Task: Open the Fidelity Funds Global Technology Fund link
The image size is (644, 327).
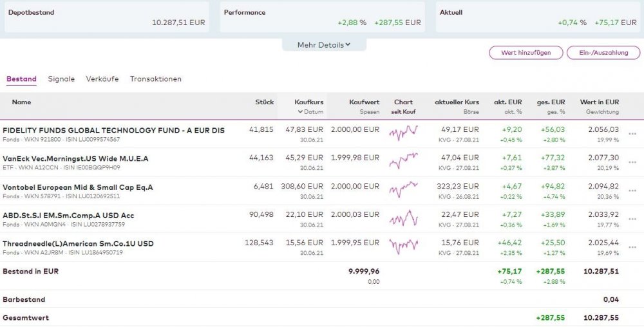Action: point(113,130)
